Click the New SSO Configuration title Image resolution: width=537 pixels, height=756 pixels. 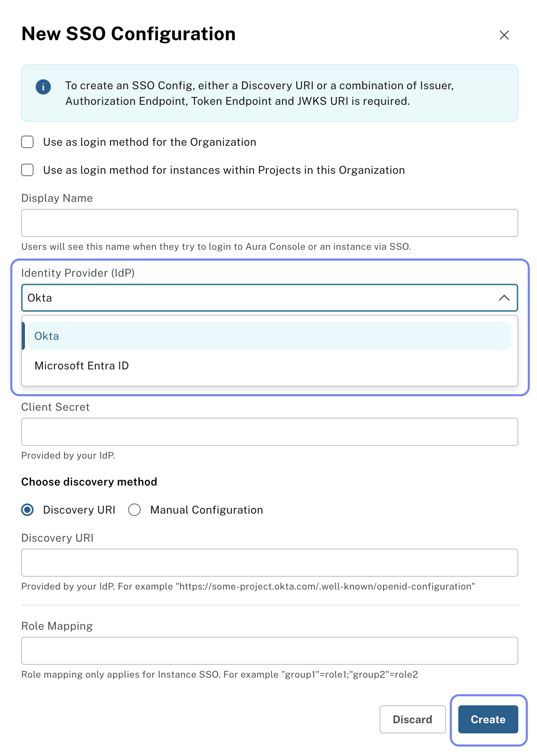[128, 34]
